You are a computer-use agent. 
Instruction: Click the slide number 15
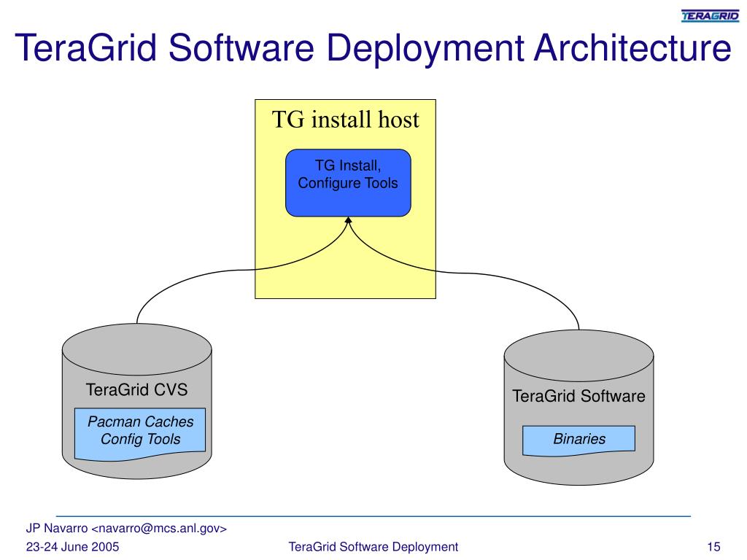(713, 547)
